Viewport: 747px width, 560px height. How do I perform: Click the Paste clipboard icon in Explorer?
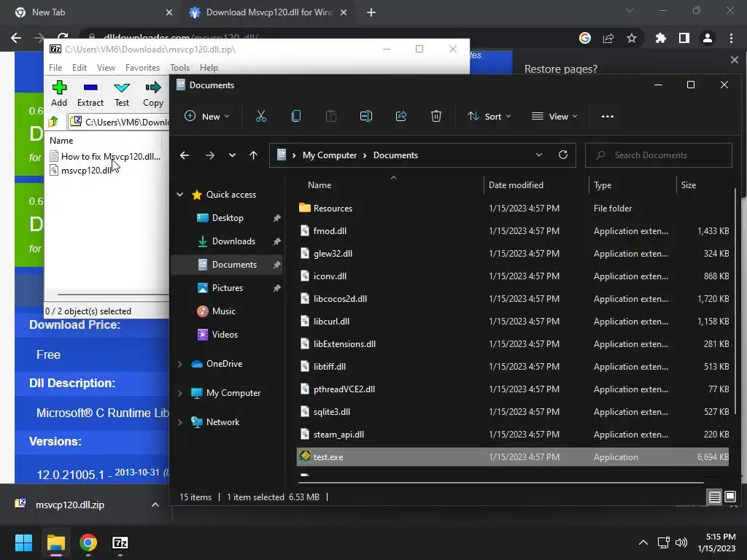pyautogui.click(x=330, y=116)
